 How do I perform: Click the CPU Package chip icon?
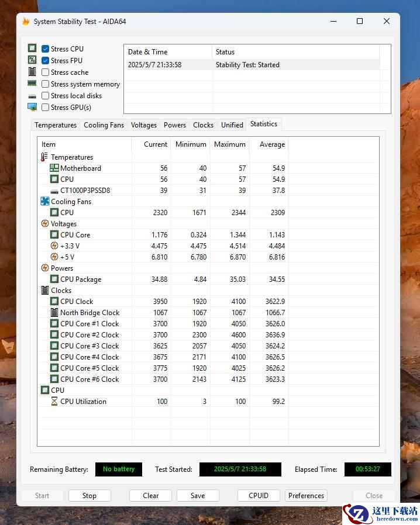54,279
